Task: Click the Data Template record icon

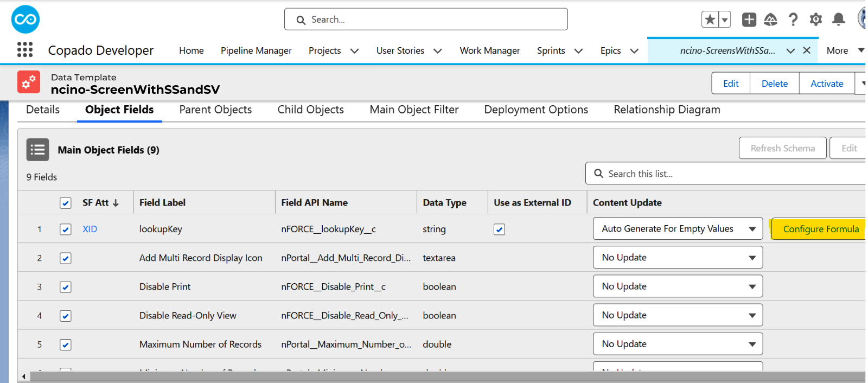Action: (29, 82)
